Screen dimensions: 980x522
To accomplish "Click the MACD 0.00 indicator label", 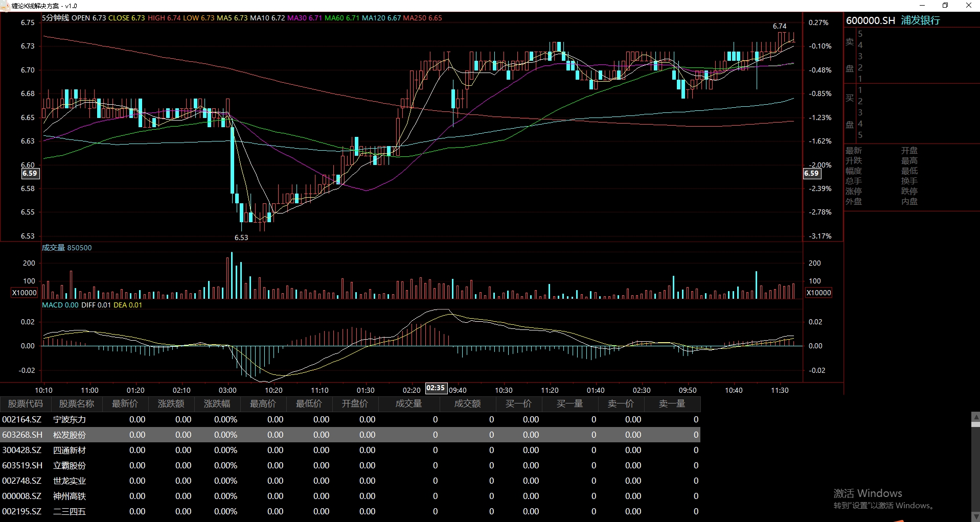I will 60,305.
